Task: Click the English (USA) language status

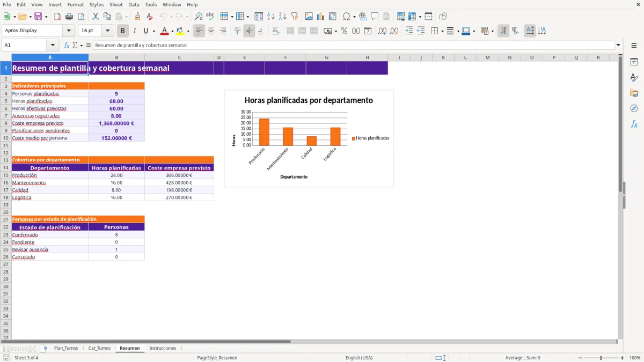Action: coord(358,358)
